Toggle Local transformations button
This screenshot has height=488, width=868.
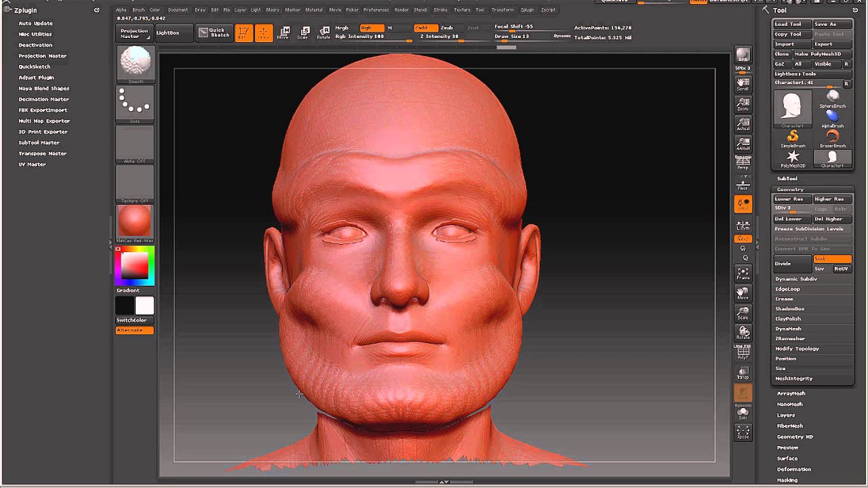click(x=743, y=204)
